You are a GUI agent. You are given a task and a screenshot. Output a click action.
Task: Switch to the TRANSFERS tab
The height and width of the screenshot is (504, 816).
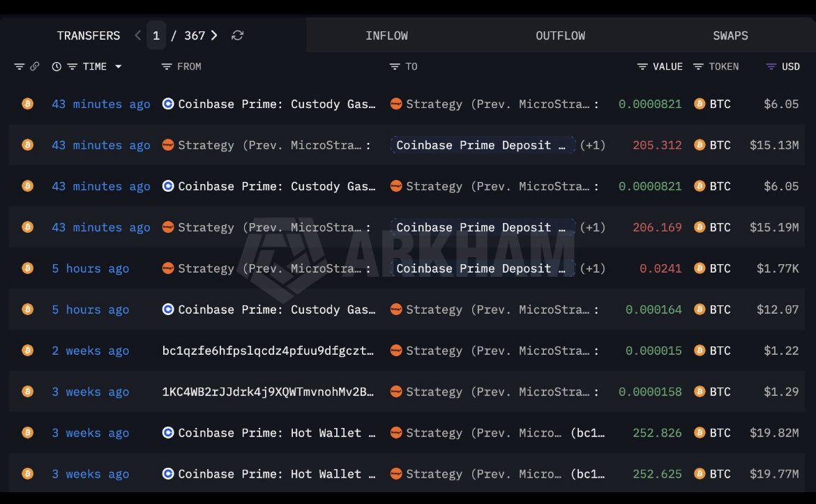pos(89,36)
